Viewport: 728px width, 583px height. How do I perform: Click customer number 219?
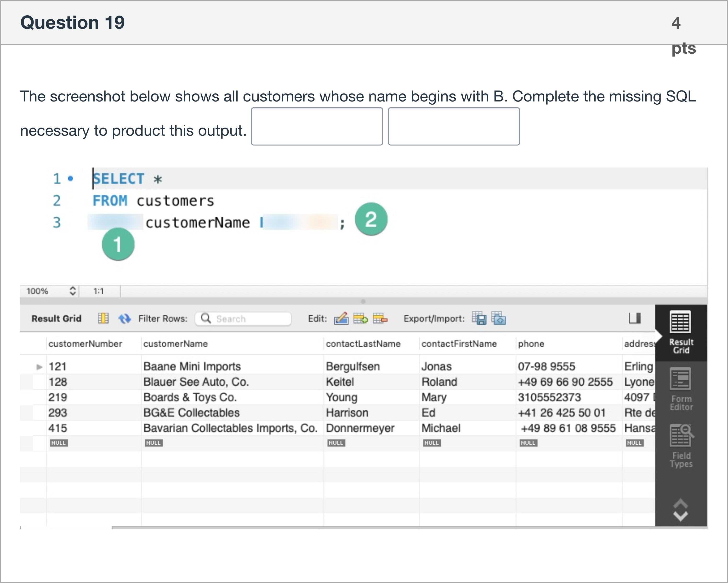coord(58,398)
